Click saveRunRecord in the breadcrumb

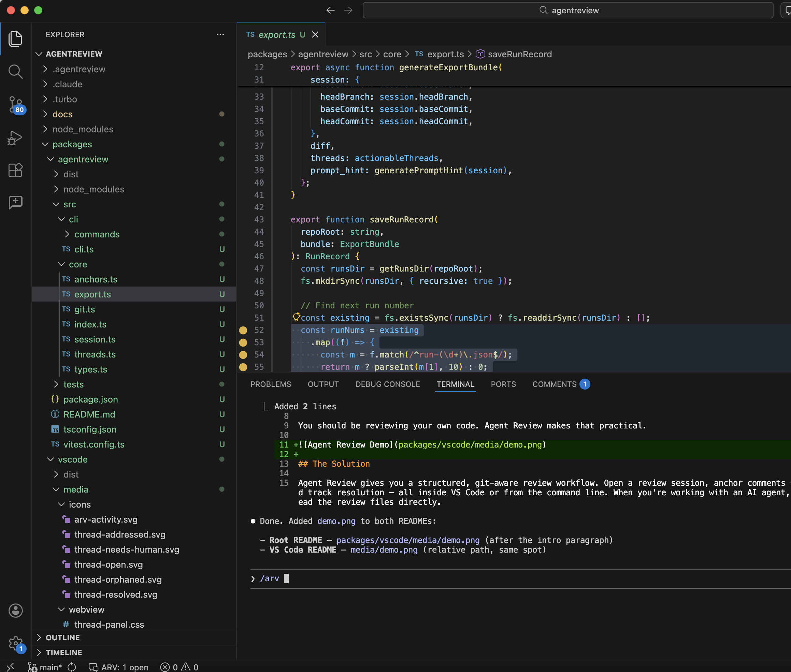(x=519, y=54)
